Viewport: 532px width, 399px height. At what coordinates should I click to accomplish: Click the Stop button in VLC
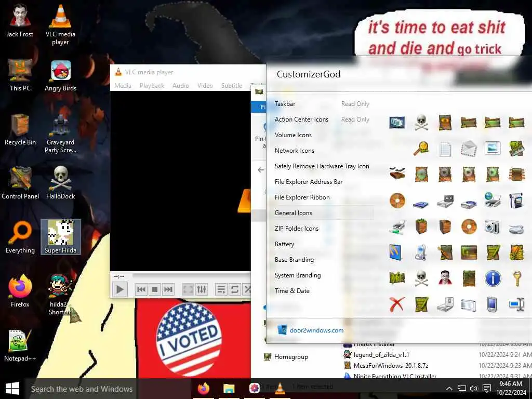tap(155, 289)
